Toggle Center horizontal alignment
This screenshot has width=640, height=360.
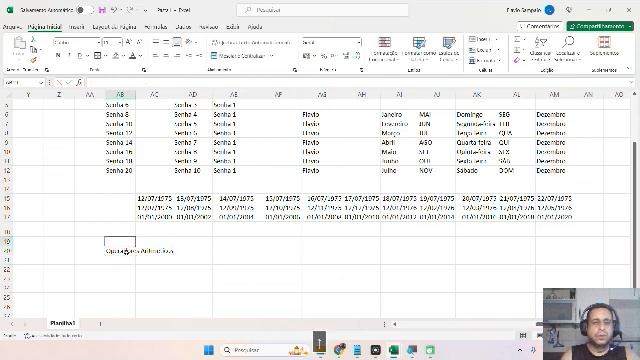[166, 56]
